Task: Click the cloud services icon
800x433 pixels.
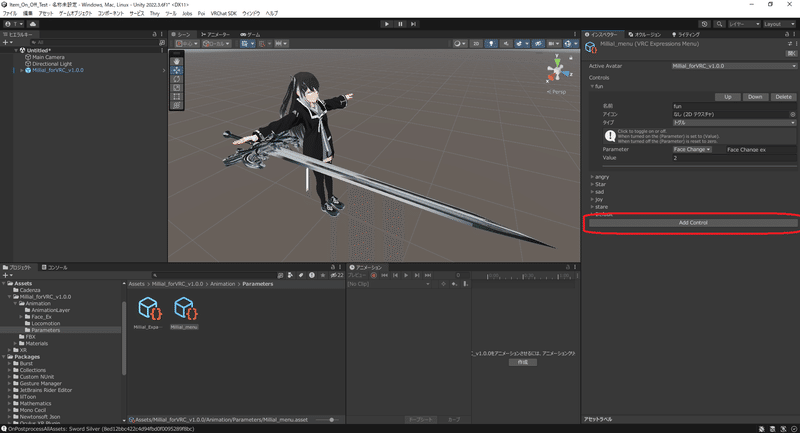Action: pyautogui.click(x=33, y=24)
